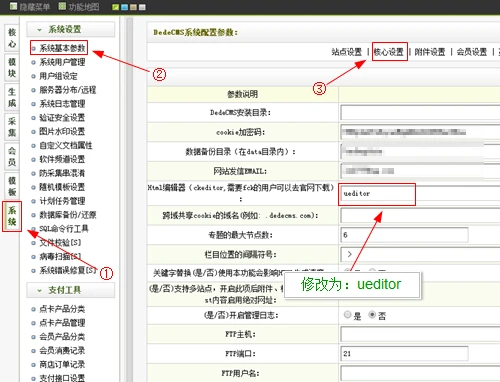Switch to the 模板 side tab
Screen dimensions: 500x382
tap(12, 186)
